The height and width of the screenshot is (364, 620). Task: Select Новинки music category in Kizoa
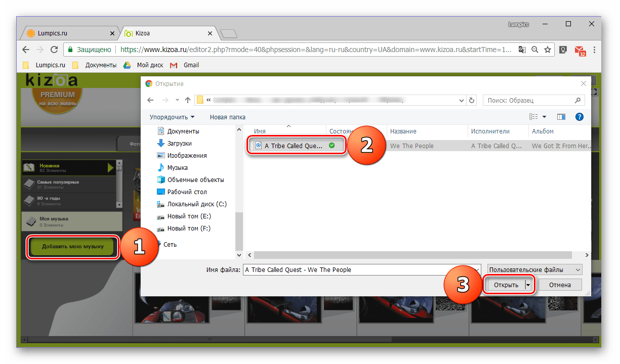68,167
